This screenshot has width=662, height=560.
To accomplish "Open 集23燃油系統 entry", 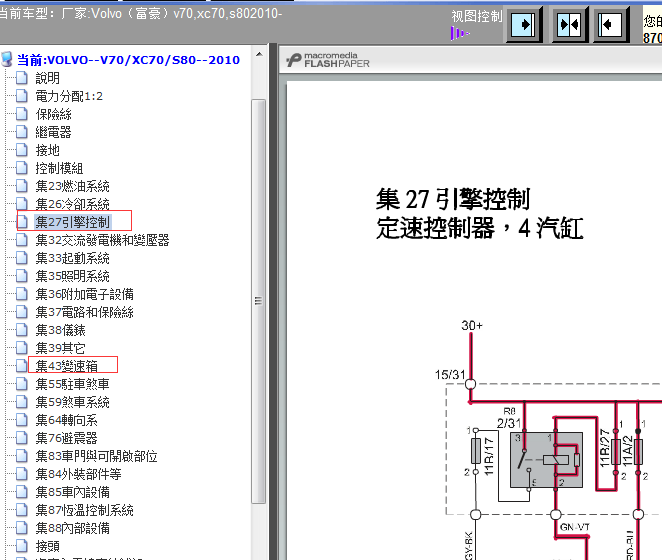I will pos(72,186).
